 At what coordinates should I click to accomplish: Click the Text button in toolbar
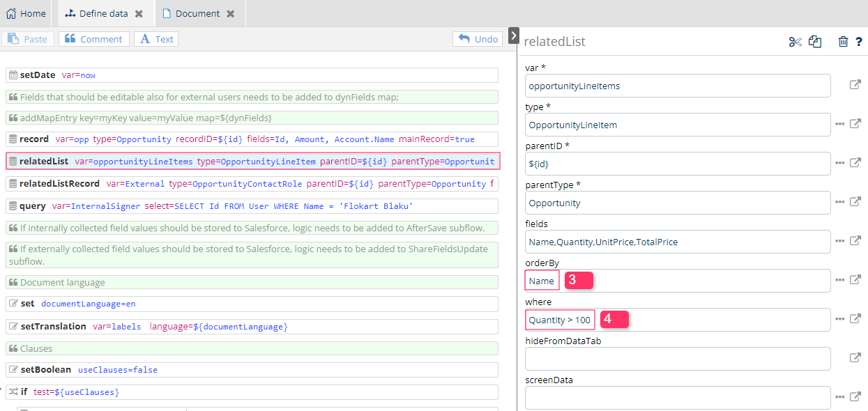tap(156, 39)
